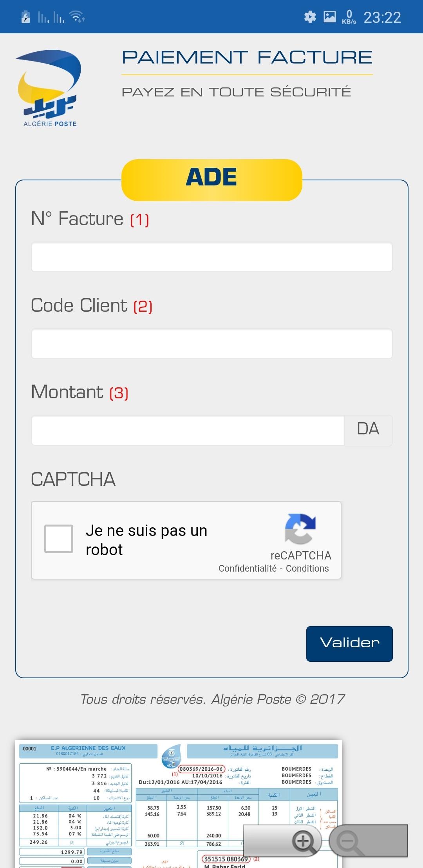Focus the N° Facture input field
The image size is (423, 868).
click(x=211, y=257)
